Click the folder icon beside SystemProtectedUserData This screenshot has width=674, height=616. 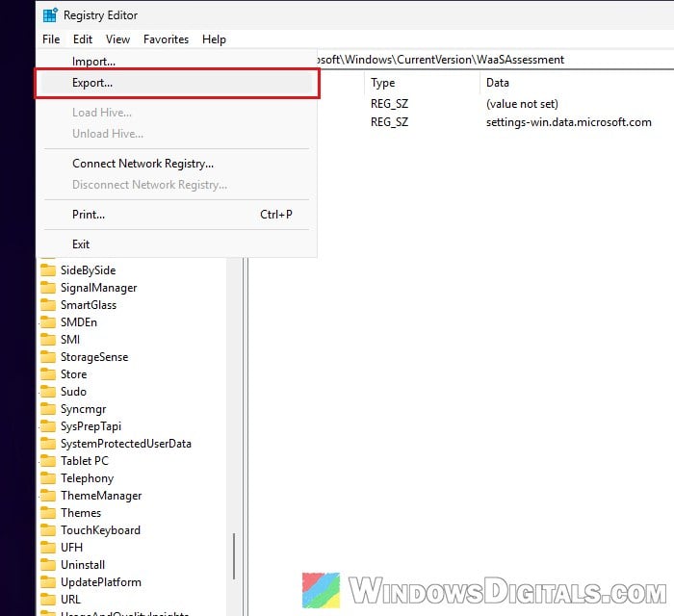point(48,444)
